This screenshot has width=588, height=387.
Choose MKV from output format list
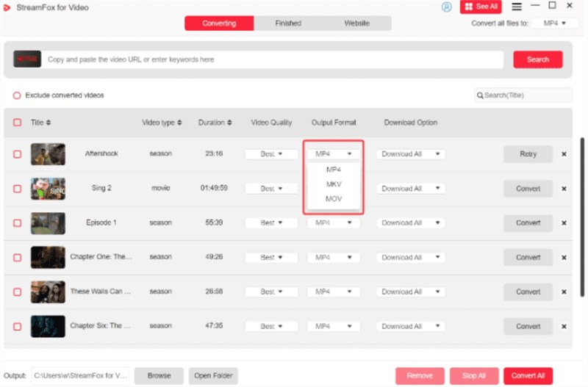click(334, 184)
